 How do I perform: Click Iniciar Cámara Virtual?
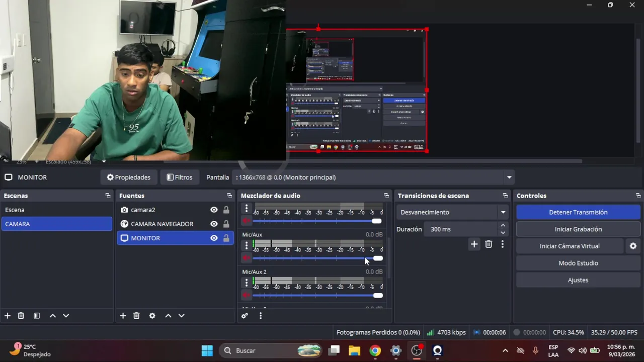570,246
